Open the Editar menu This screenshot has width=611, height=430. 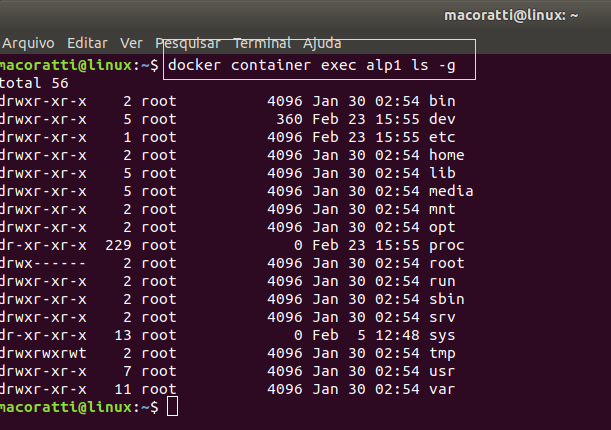[x=87, y=43]
